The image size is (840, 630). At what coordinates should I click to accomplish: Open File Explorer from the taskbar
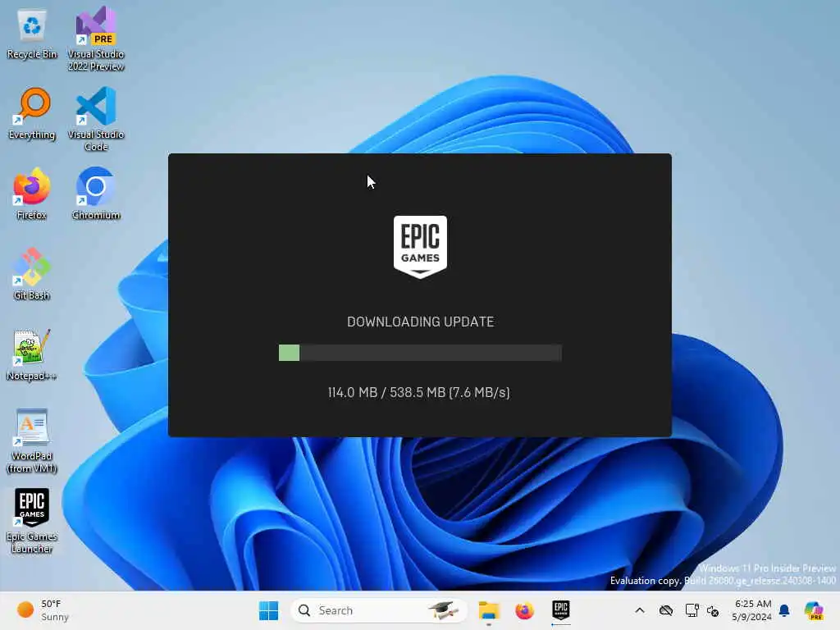click(x=489, y=610)
